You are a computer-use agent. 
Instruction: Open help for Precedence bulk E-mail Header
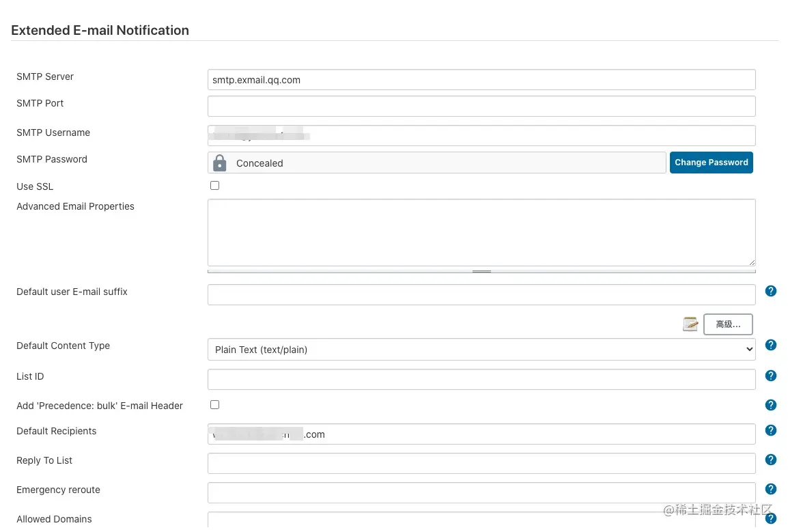click(771, 405)
